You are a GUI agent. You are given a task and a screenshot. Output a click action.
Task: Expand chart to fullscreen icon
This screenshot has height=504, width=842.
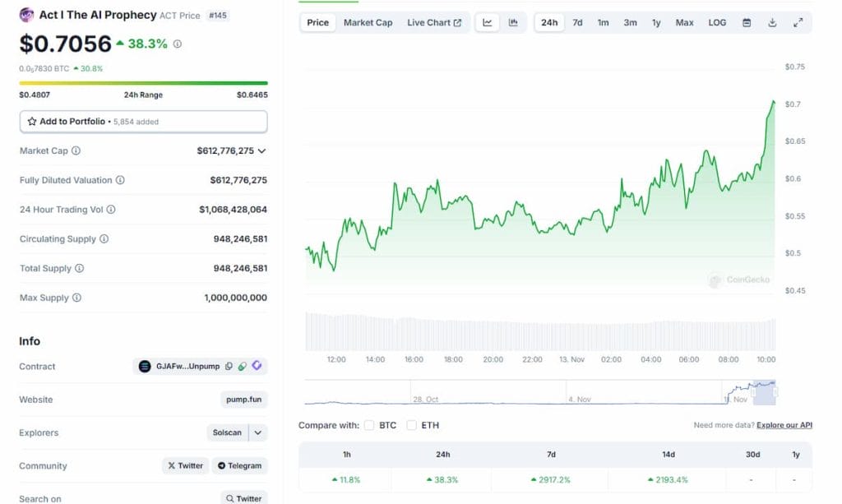coord(798,22)
